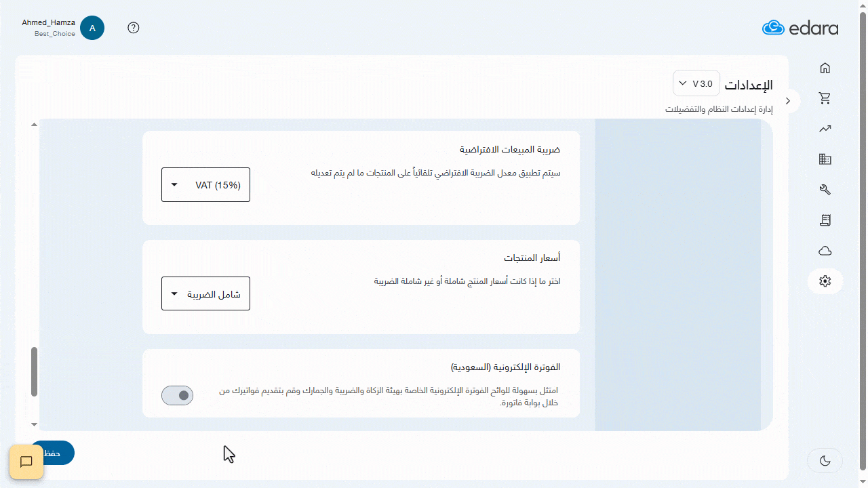Click the settings panel scroll up arrow

(x=35, y=125)
